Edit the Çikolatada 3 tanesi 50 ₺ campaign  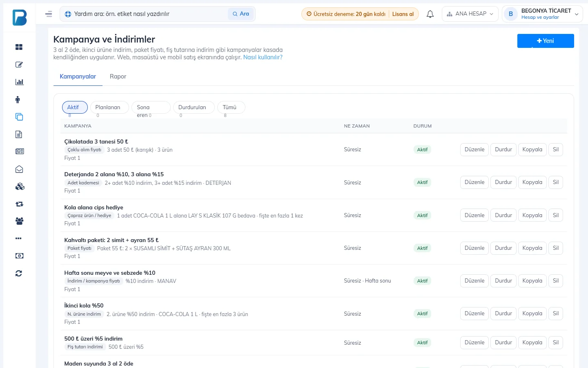click(474, 150)
